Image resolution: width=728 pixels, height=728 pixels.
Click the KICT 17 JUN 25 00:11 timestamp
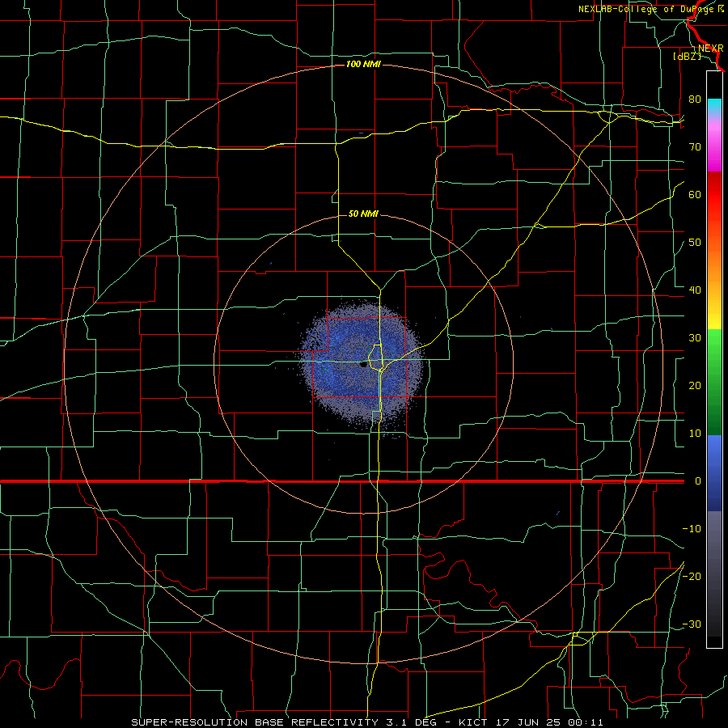click(531, 722)
